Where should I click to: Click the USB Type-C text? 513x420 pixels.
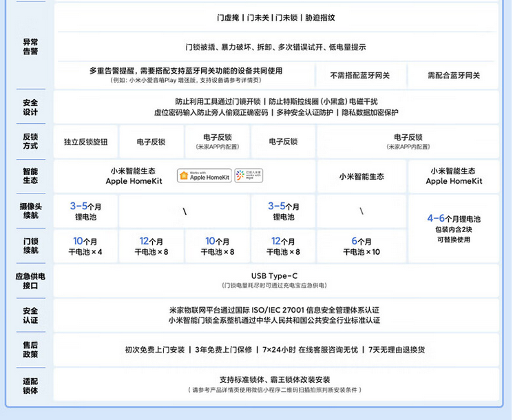(275, 276)
